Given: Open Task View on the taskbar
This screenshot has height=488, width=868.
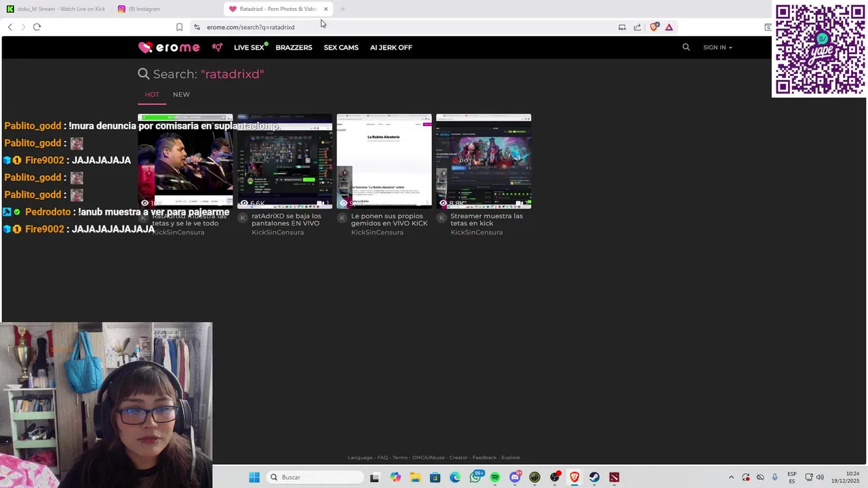Looking at the screenshot, I should [374, 477].
